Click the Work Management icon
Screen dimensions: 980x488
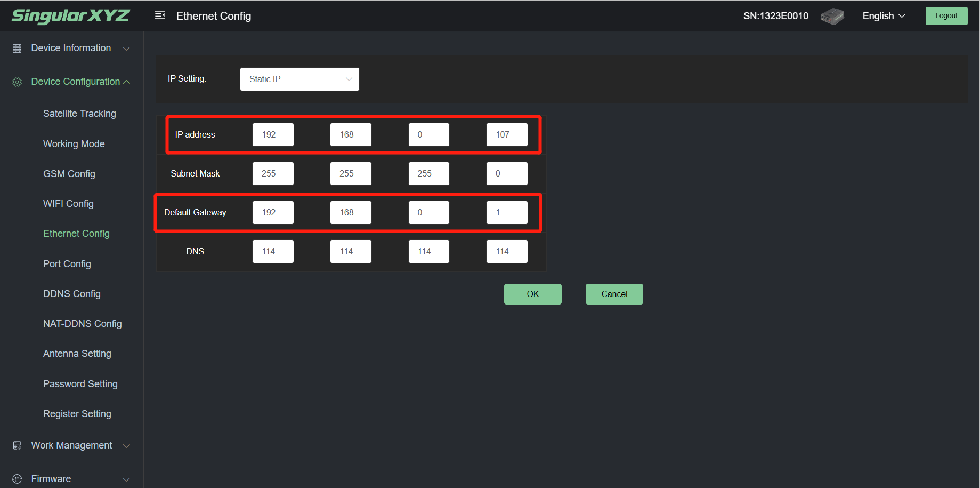17,445
